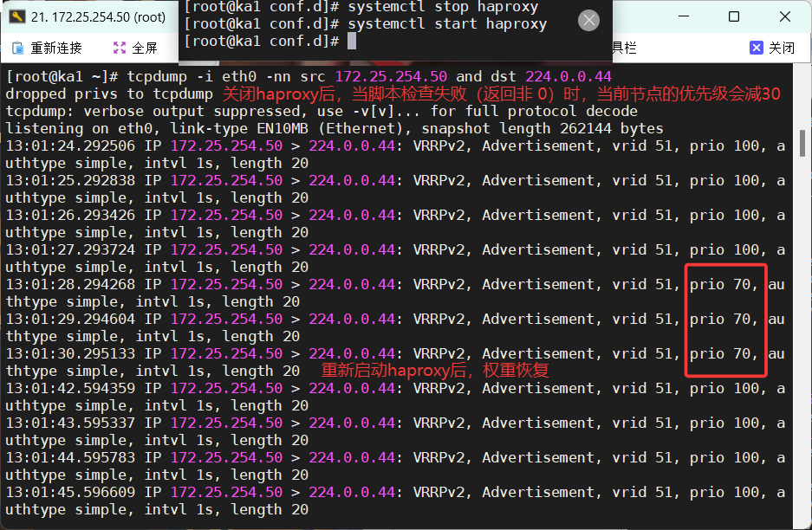
Task: Click the 'systemctl start haproxy' command text
Action: [447, 23]
